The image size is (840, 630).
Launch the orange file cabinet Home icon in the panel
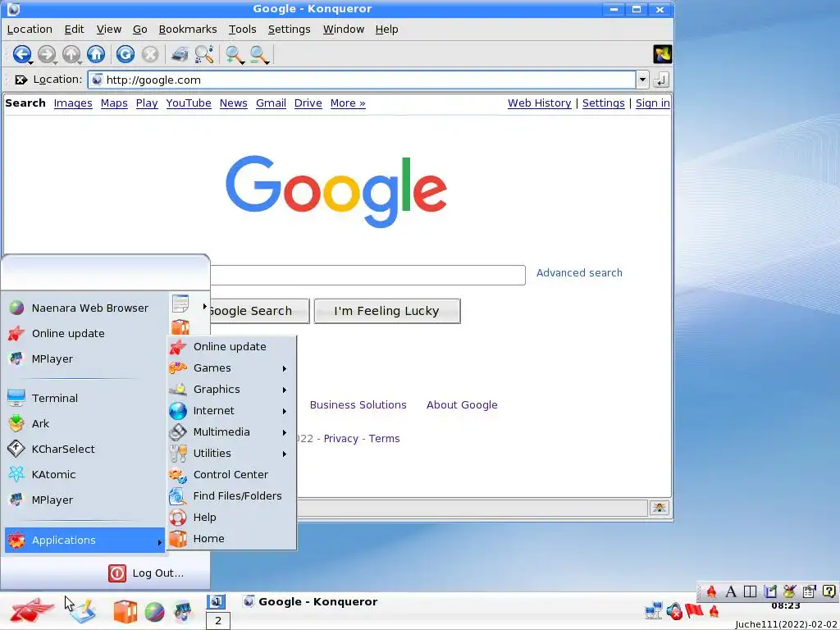coord(126,612)
